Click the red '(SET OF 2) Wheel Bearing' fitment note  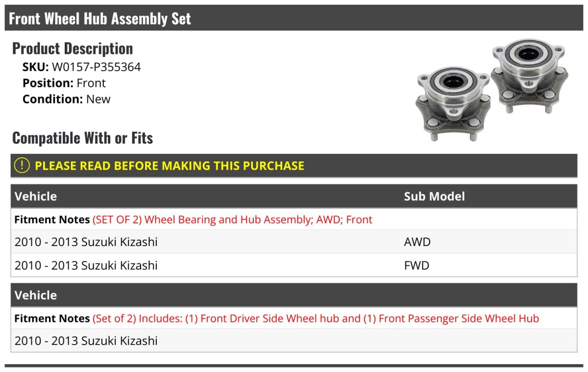pyautogui.click(x=232, y=220)
